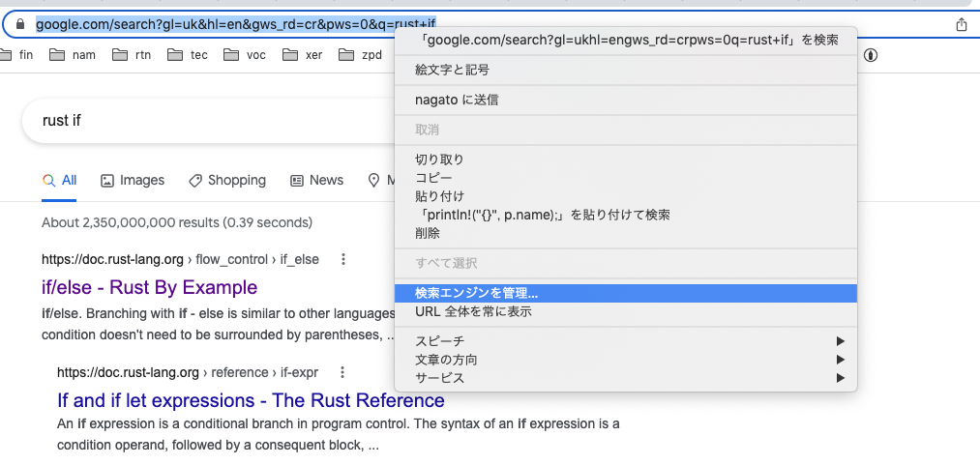Switch to the Shopping tab
The image size is (980, 465).
click(x=227, y=181)
